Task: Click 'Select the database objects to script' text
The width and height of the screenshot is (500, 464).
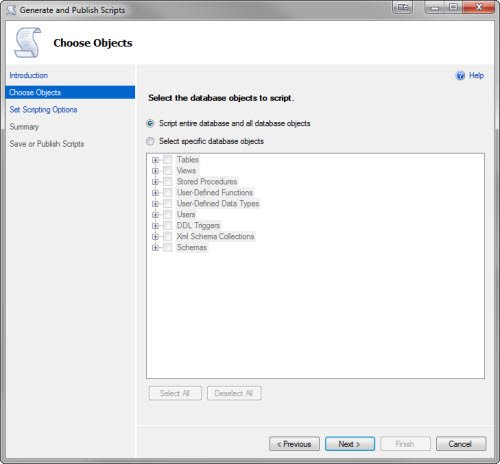Action: pos(221,98)
